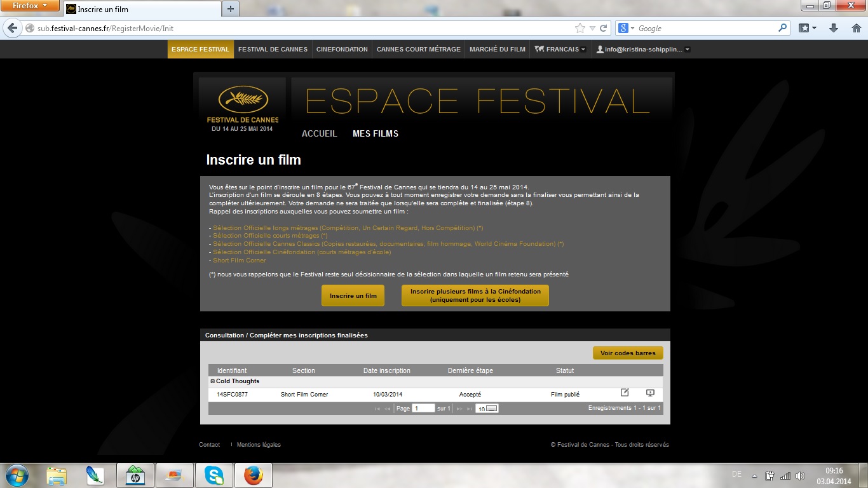This screenshot has height=488, width=868.
Task: Collapse the Cold Thoughts group row
Action: 213,381
